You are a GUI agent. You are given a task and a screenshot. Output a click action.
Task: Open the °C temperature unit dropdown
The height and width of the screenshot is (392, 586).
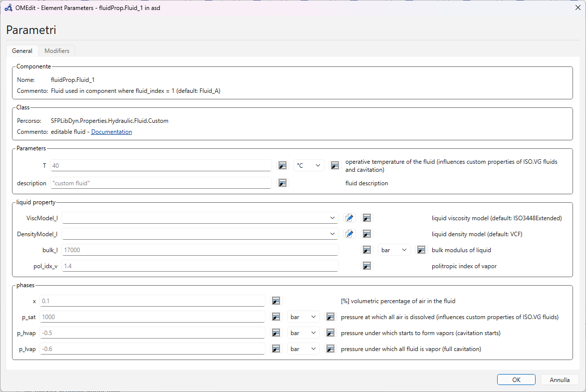click(308, 165)
